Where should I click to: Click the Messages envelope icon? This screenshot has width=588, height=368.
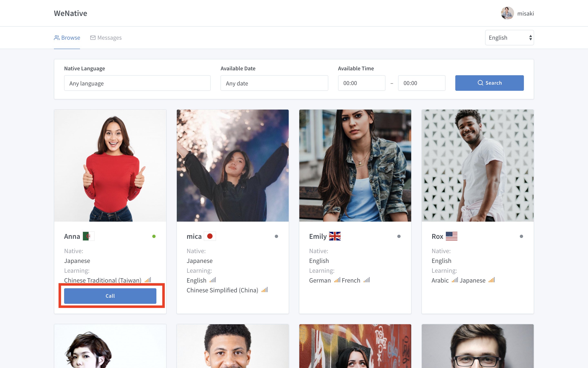93,38
